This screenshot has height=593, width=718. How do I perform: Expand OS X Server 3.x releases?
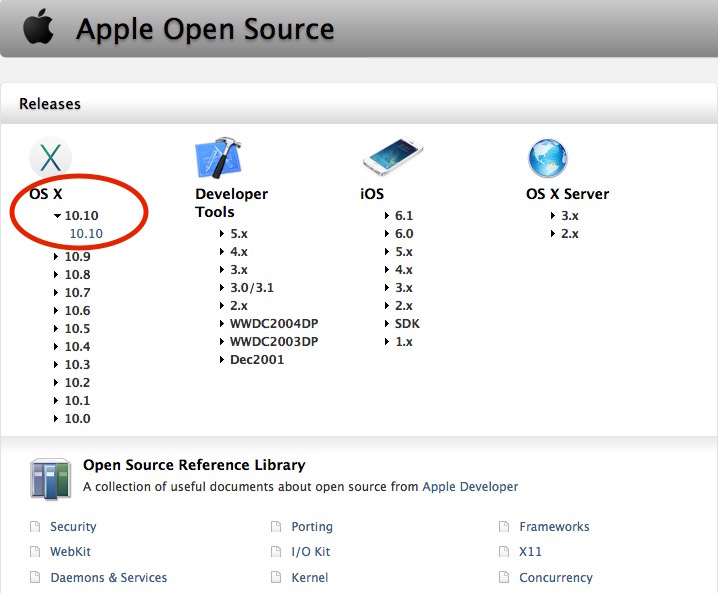click(553, 216)
